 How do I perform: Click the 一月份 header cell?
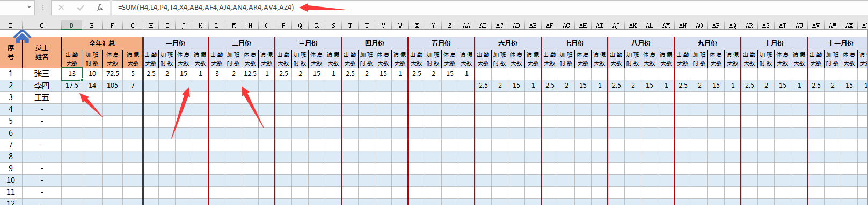pos(176,43)
